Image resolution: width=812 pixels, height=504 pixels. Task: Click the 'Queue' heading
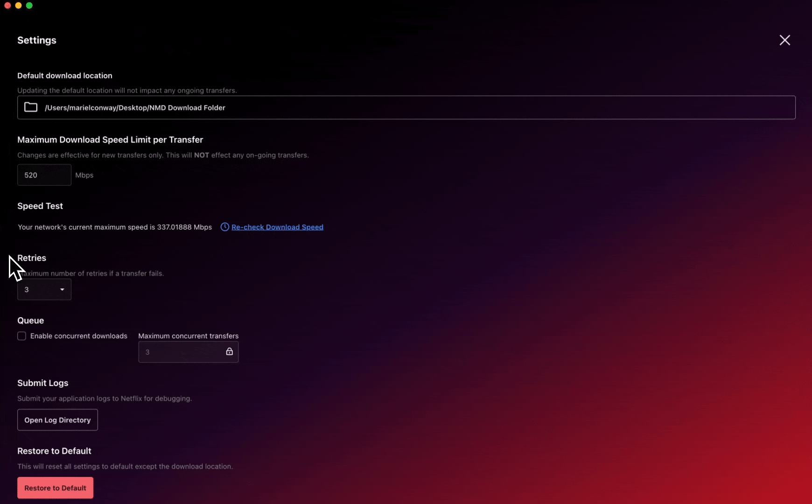(x=31, y=321)
